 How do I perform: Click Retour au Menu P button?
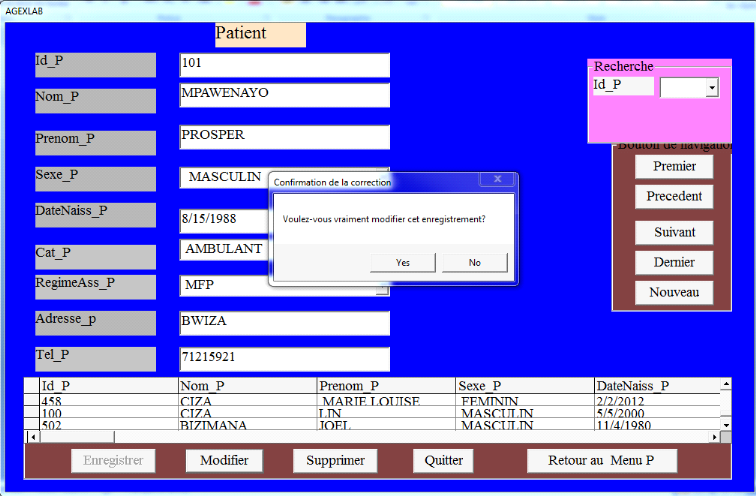point(602,461)
